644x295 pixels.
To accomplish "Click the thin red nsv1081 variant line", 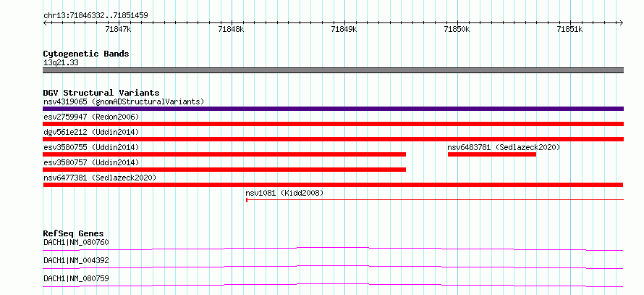I will 436,200.
